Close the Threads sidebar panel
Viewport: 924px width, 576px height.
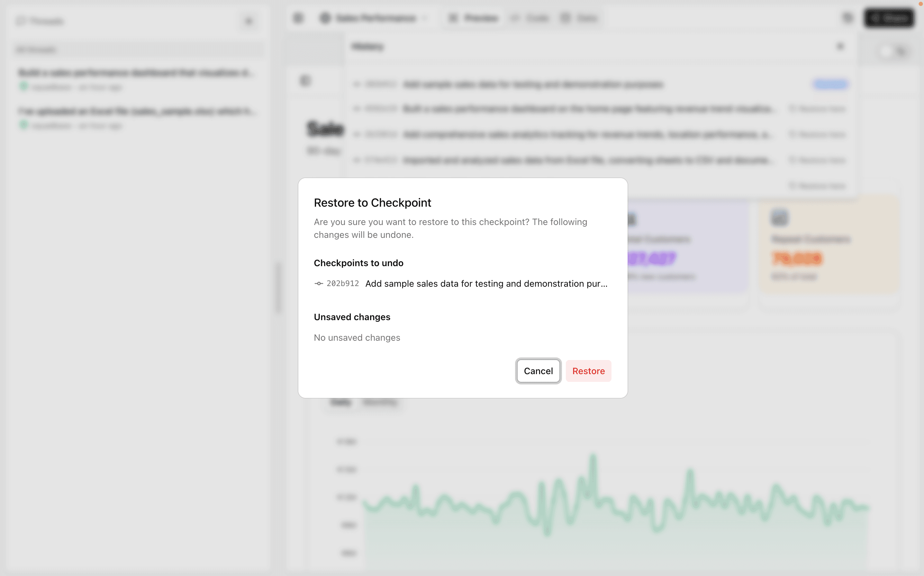click(249, 21)
